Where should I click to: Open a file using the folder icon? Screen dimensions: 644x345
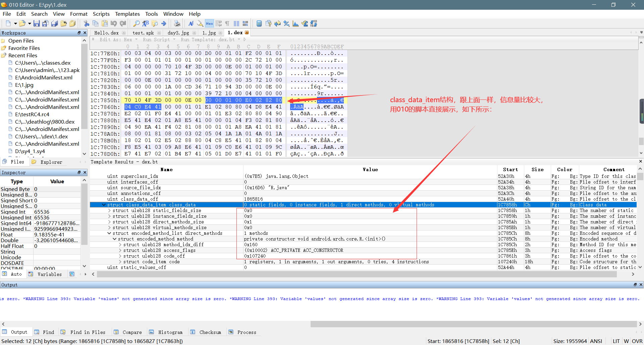pos(22,23)
